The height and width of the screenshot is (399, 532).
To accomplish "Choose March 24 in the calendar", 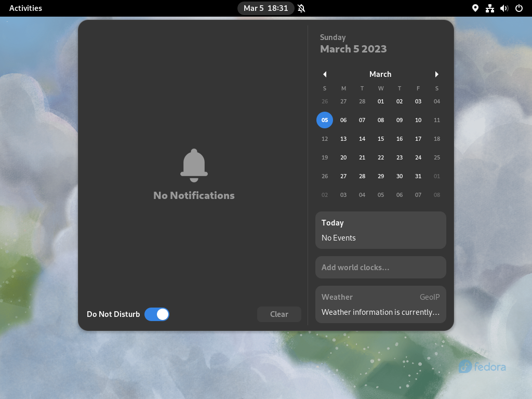I will (418, 157).
